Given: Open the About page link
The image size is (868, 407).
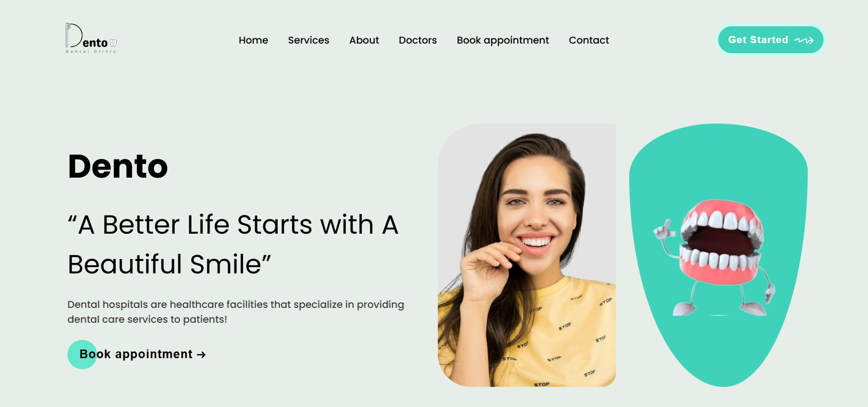Looking at the screenshot, I should pyautogui.click(x=364, y=40).
